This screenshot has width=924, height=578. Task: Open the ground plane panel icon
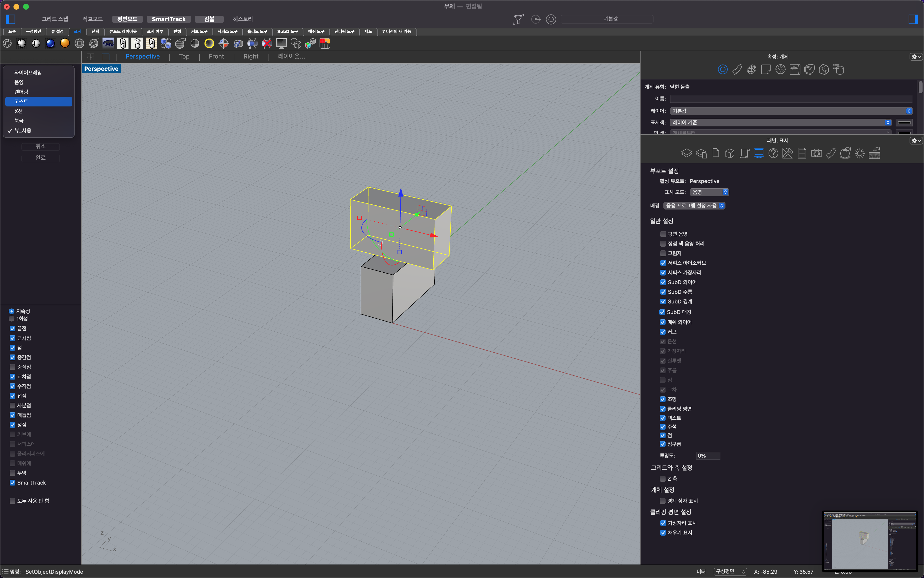(874, 153)
